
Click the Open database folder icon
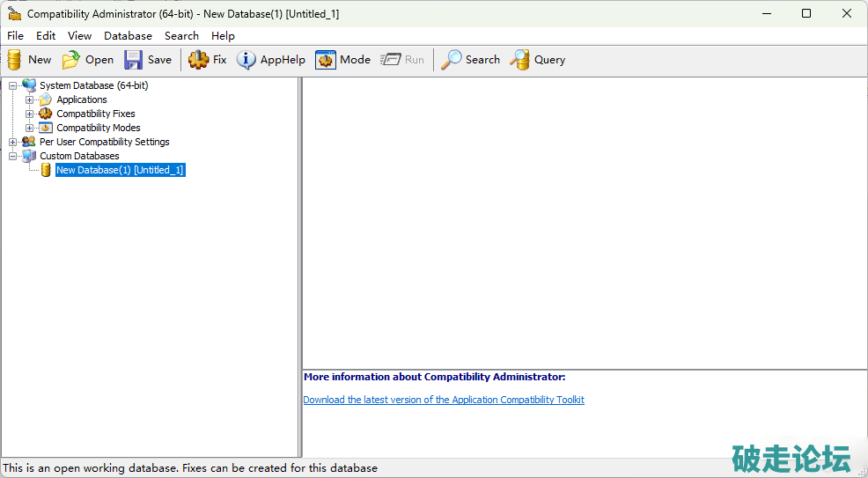click(70, 60)
